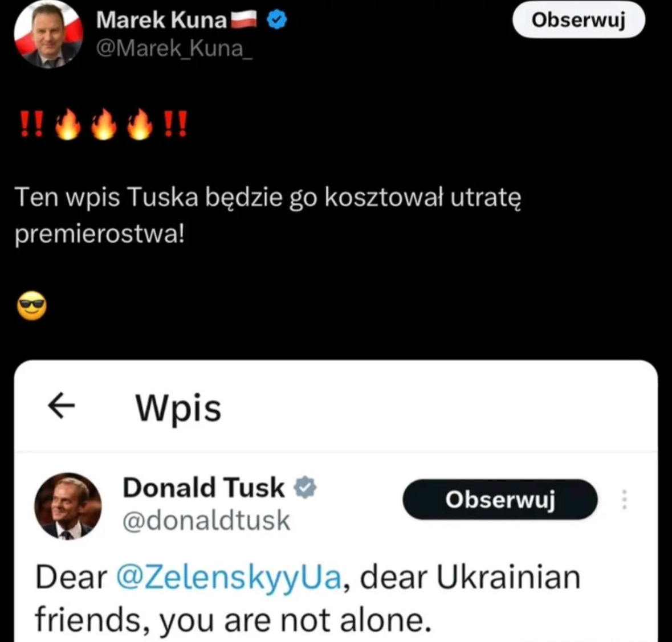
Task: Open the Marek Kuna display name
Action: click(161, 20)
